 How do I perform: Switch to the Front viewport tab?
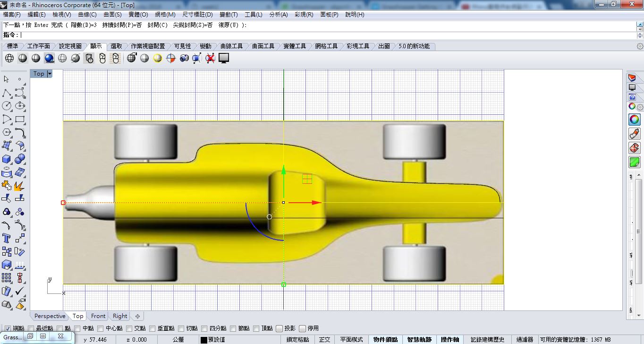98,316
